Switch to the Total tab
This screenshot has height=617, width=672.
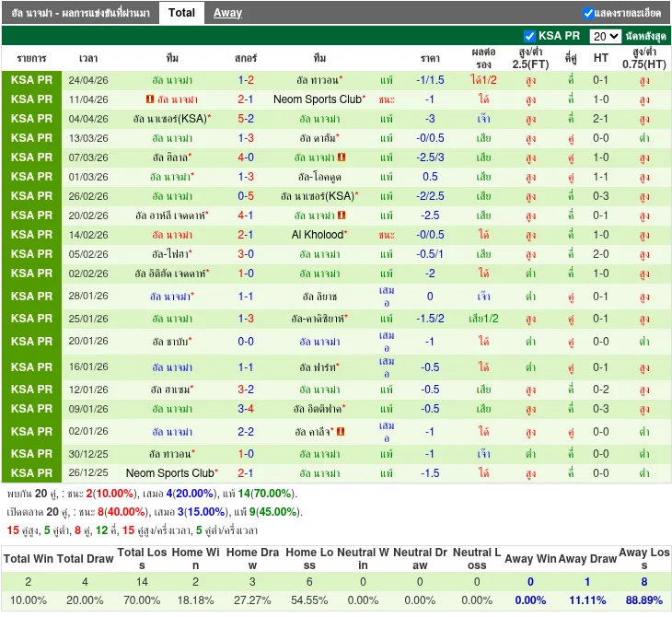[181, 13]
